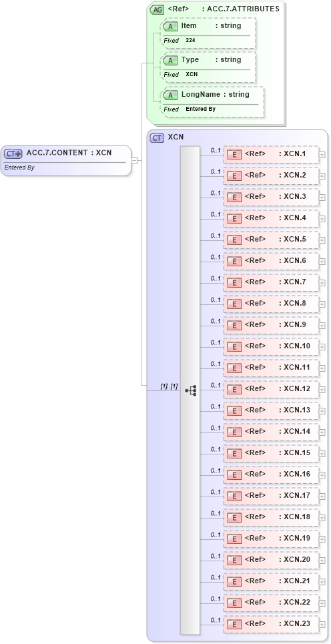Viewport: 331px width, 644px height.
Task: Click the fixed value 224
Action: (x=191, y=40)
